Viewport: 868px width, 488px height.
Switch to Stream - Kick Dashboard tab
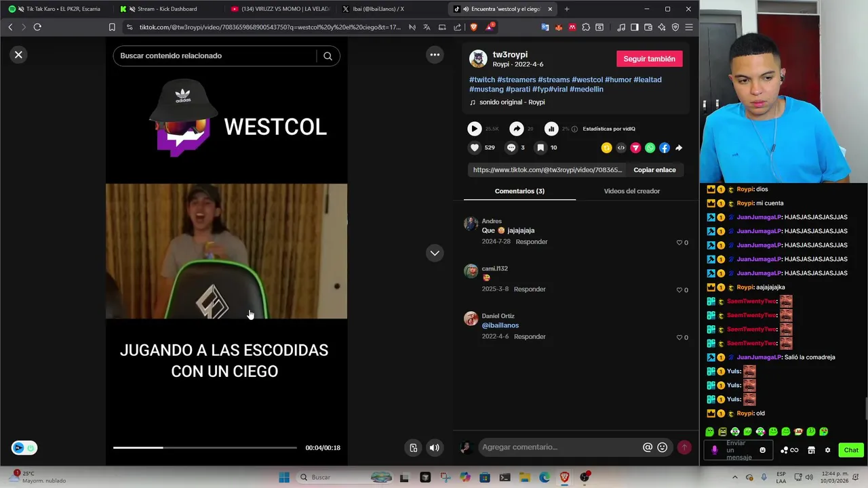point(167,9)
